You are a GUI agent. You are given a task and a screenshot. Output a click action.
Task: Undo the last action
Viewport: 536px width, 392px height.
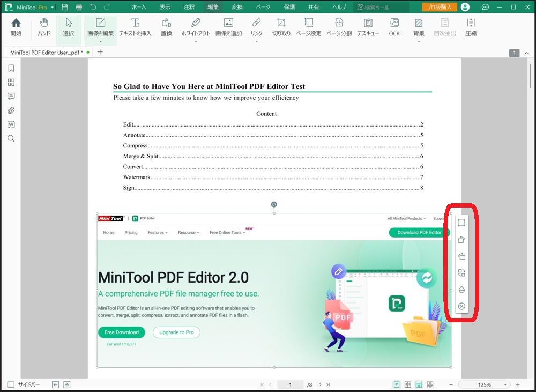pos(93,7)
